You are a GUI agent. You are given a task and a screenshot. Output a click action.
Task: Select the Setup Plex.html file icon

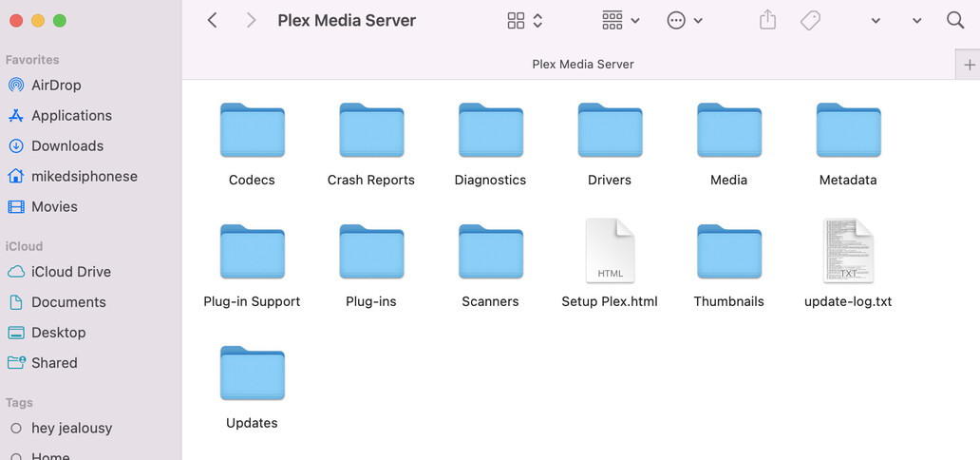click(610, 250)
